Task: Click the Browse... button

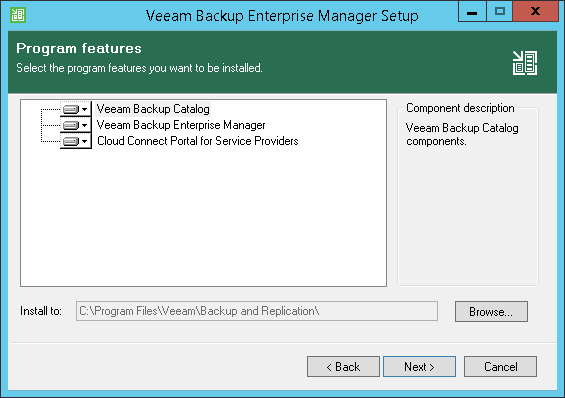Action: [491, 312]
